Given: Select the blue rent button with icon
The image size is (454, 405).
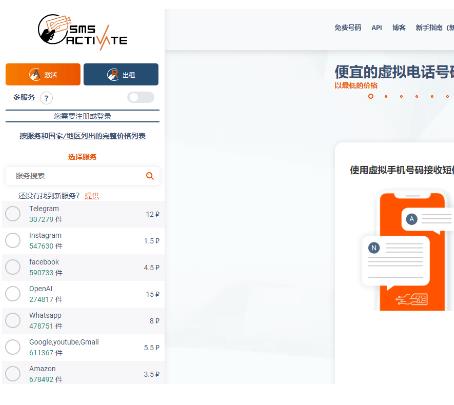Looking at the screenshot, I should pos(121,74).
